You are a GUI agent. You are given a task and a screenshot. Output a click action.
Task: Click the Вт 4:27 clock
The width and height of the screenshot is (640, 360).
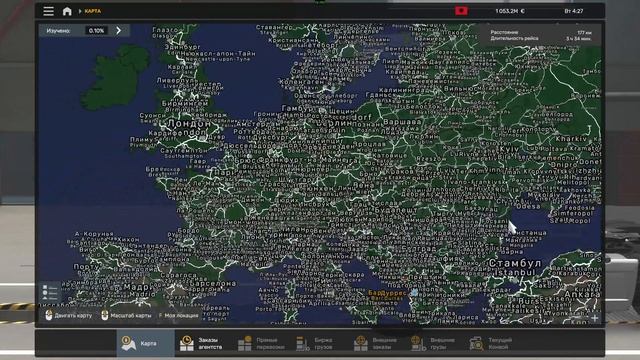click(x=573, y=11)
